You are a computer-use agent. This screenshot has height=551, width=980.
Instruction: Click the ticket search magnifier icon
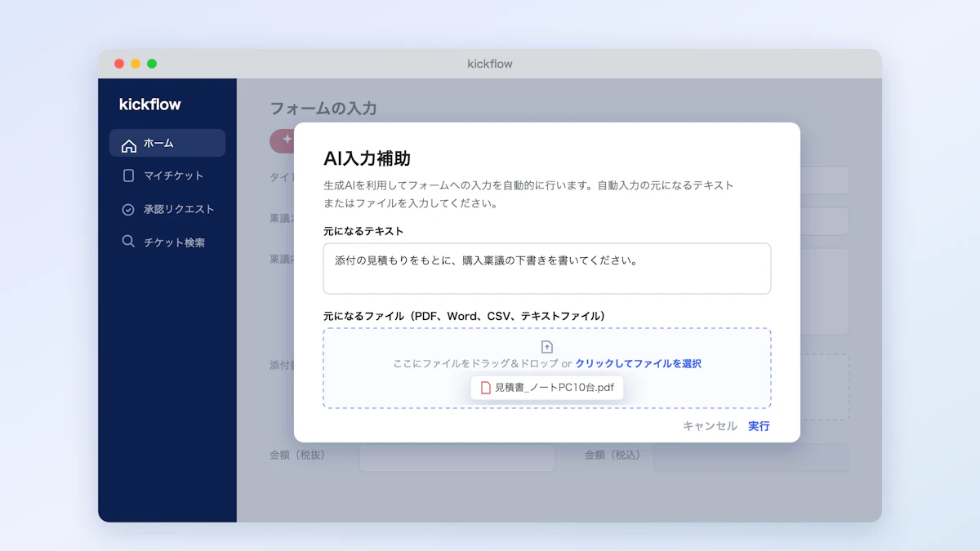128,242
